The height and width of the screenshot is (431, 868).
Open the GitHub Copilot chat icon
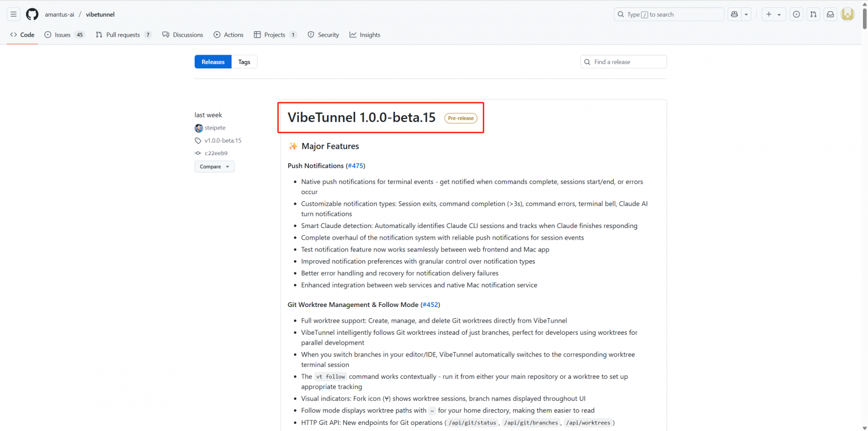pyautogui.click(x=734, y=14)
